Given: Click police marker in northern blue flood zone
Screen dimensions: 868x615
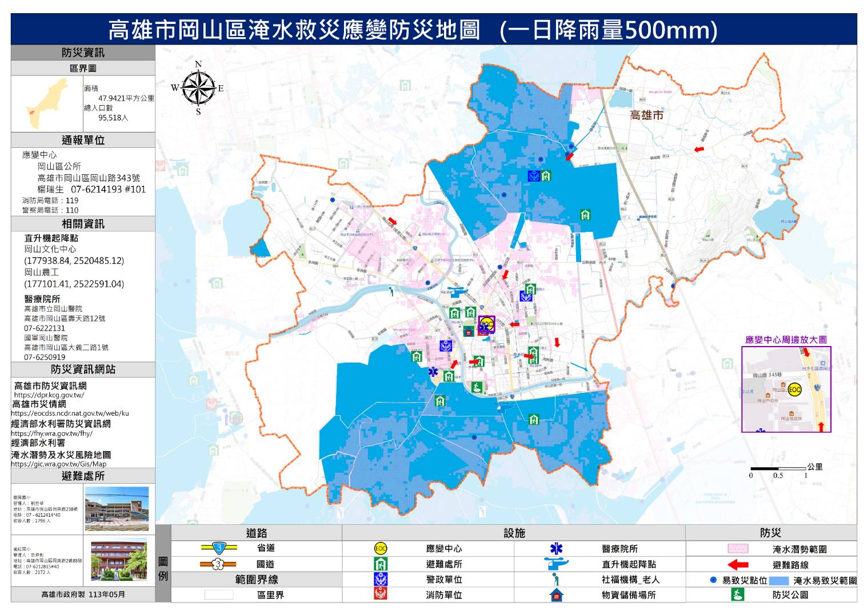Looking at the screenshot, I should (x=533, y=176).
